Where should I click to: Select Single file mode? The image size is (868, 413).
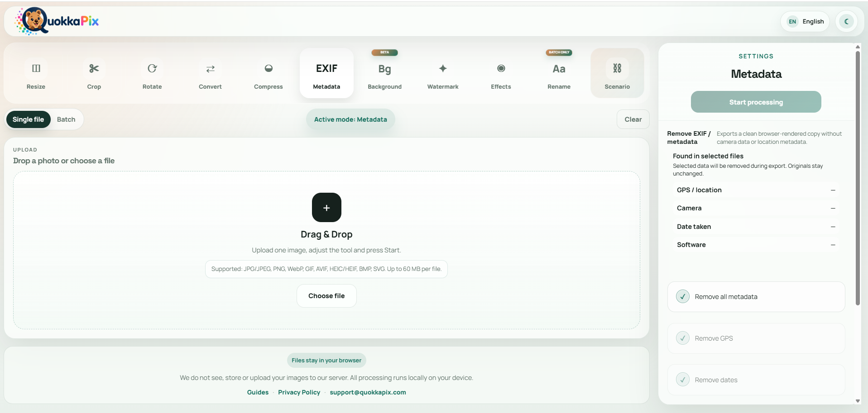point(28,119)
